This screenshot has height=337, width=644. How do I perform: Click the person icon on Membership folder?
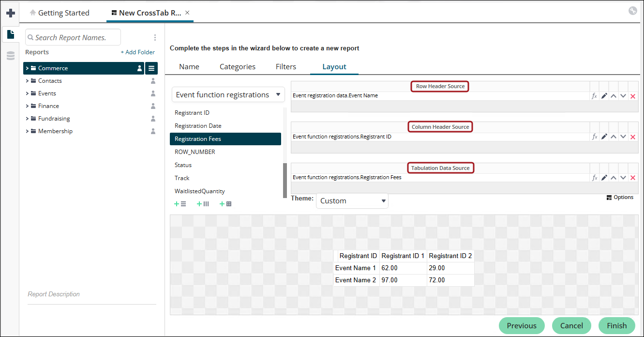pyautogui.click(x=153, y=131)
